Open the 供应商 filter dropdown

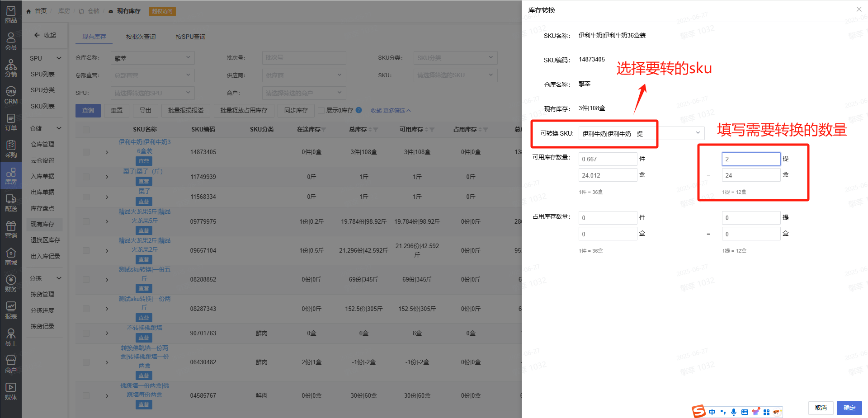click(304, 75)
